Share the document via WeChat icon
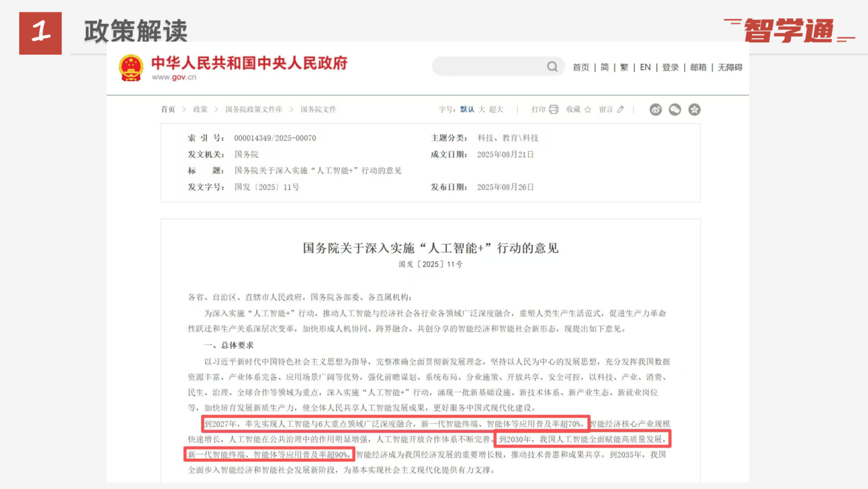The height and width of the screenshot is (489, 868). click(675, 110)
